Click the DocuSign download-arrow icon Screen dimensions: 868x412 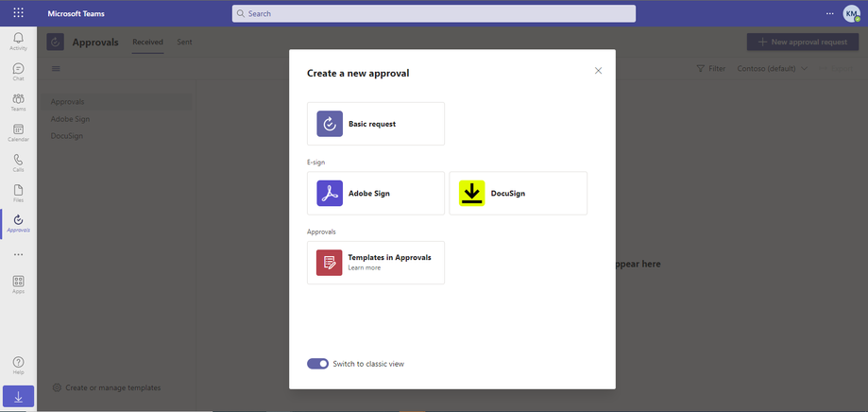[471, 194]
